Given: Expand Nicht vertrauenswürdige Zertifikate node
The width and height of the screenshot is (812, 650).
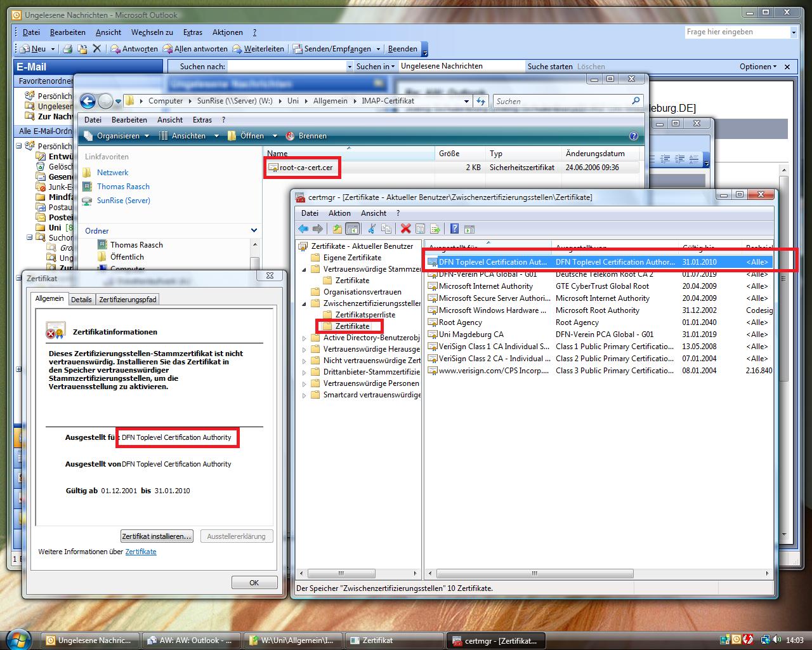Looking at the screenshot, I should click(304, 361).
